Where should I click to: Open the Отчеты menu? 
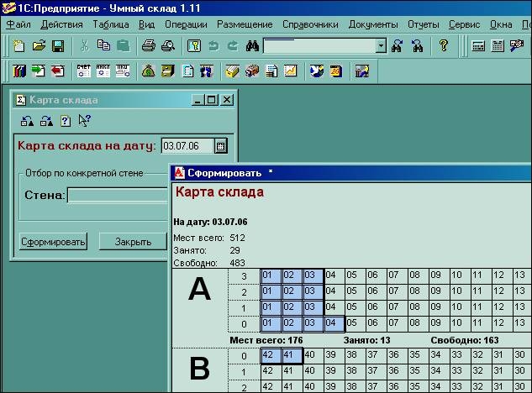click(423, 24)
